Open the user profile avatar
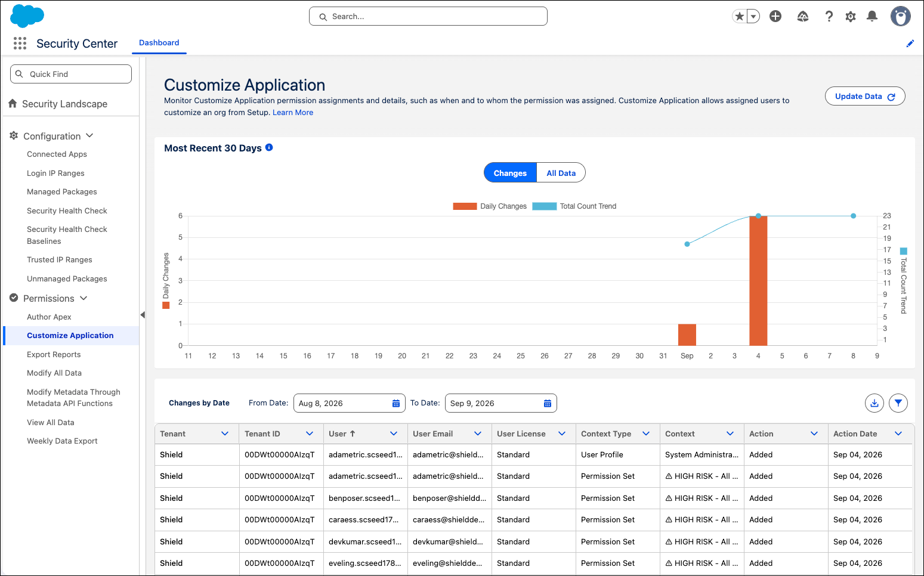The image size is (924, 576). pyautogui.click(x=901, y=17)
